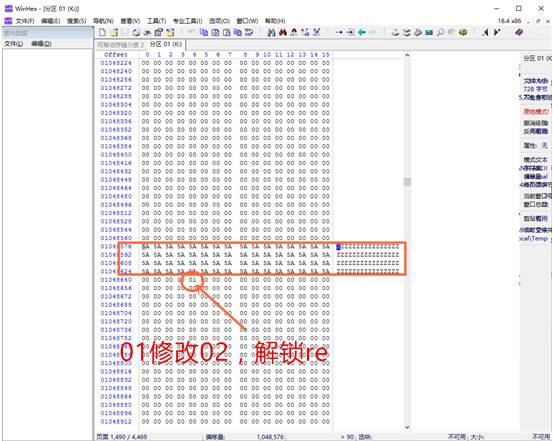Click the Go To Sector icon
The image size is (553, 441).
coord(350,32)
